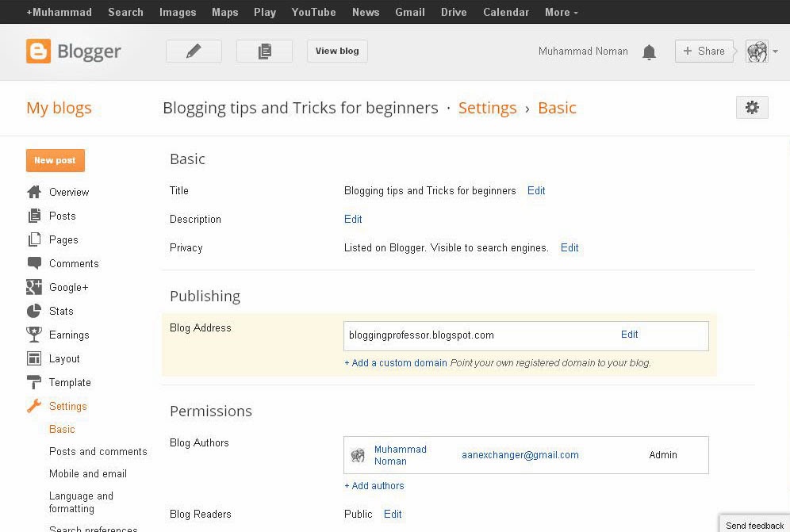Viewport: 790px width, 532px height.
Task: Click the Posts document icon in sidebar
Action: point(34,216)
